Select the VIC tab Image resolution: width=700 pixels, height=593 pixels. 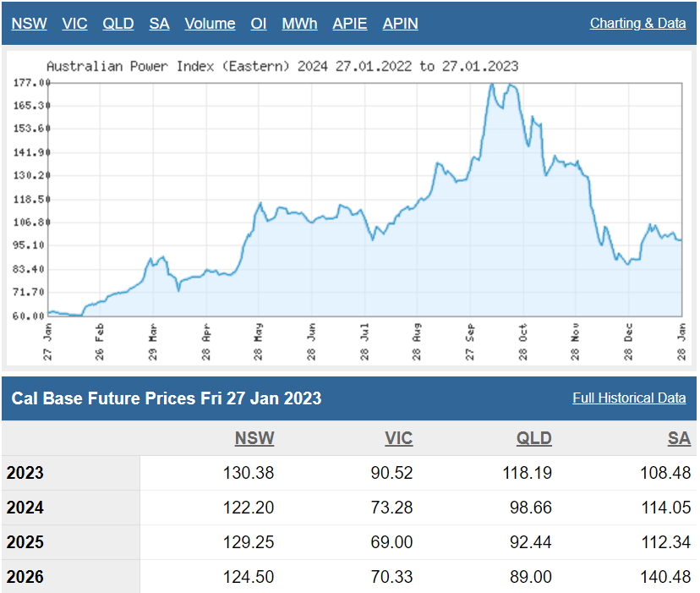[x=74, y=24]
